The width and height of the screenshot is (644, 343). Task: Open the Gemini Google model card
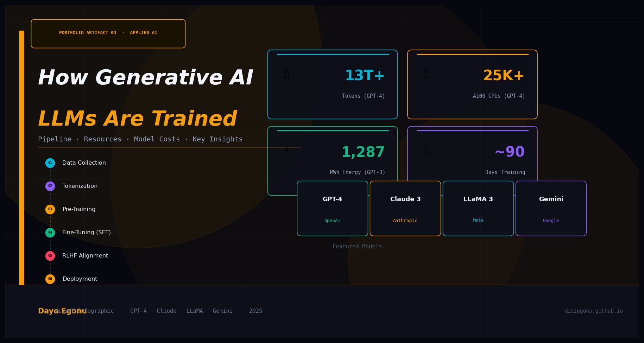pyautogui.click(x=551, y=208)
